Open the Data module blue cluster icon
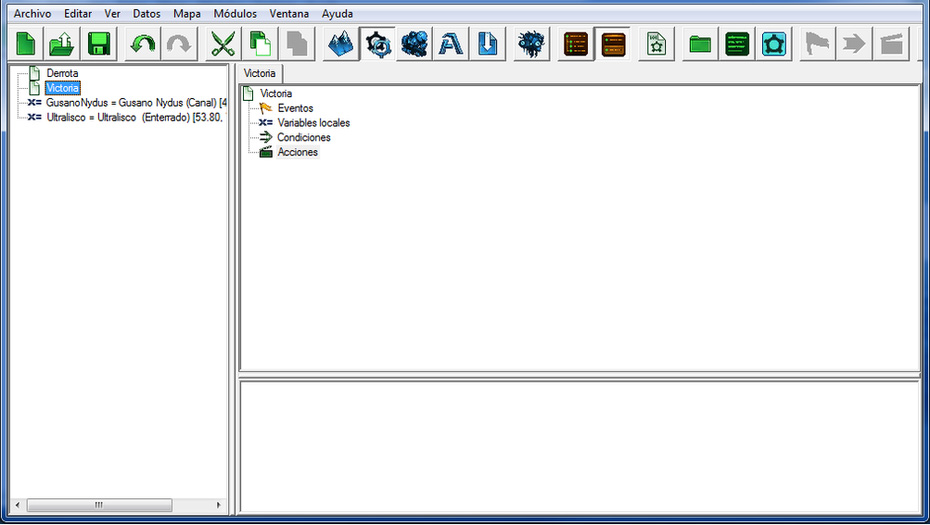Image resolution: width=930 pixels, height=525 pixels. click(414, 44)
